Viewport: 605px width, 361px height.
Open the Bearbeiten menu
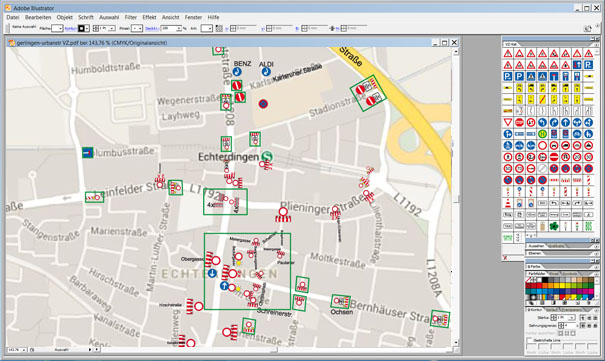pyautogui.click(x=38, y=17)
